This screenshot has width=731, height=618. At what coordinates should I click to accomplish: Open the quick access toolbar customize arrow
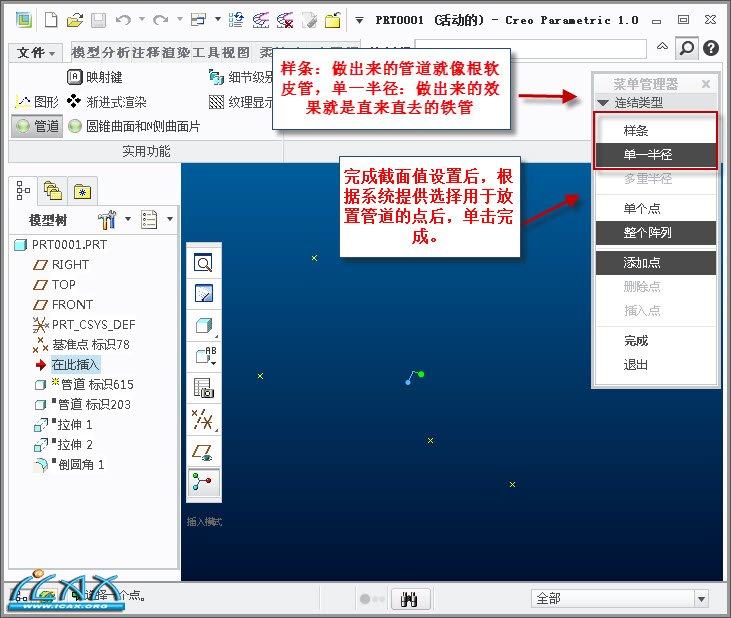tap(359, 20)
